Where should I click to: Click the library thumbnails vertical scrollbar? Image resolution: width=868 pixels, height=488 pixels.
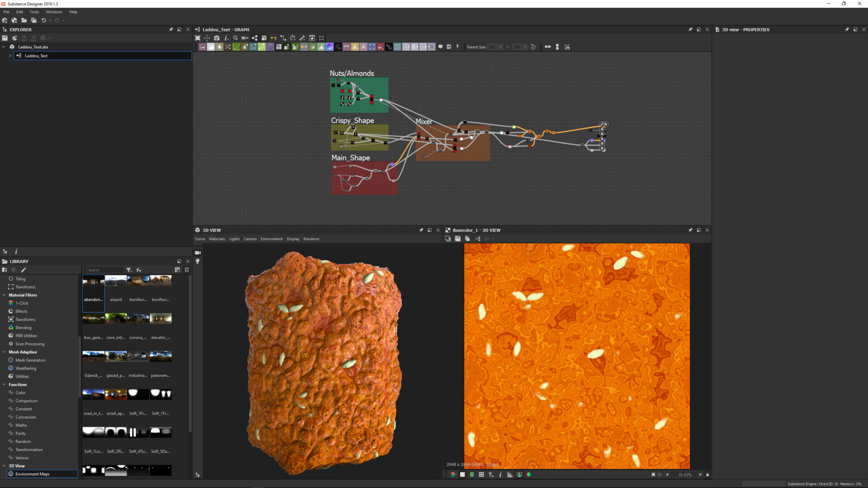190,352
